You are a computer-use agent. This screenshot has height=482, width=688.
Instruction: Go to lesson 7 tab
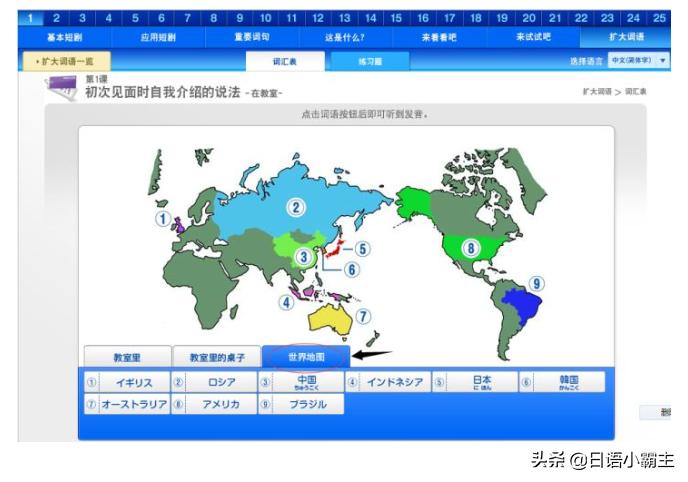[187, 18]
